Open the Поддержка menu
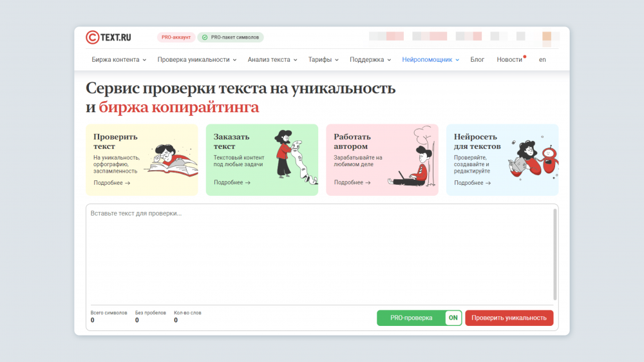The width and height of the screenshot is (644, 362). click(370, 59)
